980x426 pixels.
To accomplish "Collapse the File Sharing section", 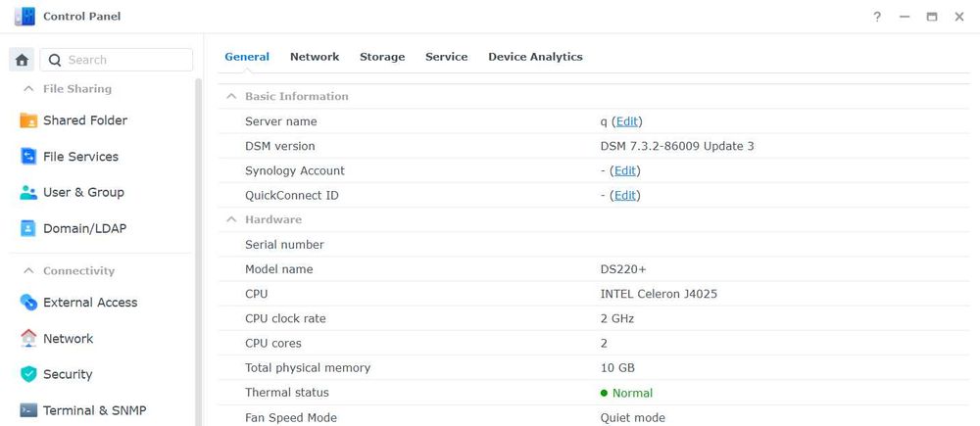I will 28,89.
